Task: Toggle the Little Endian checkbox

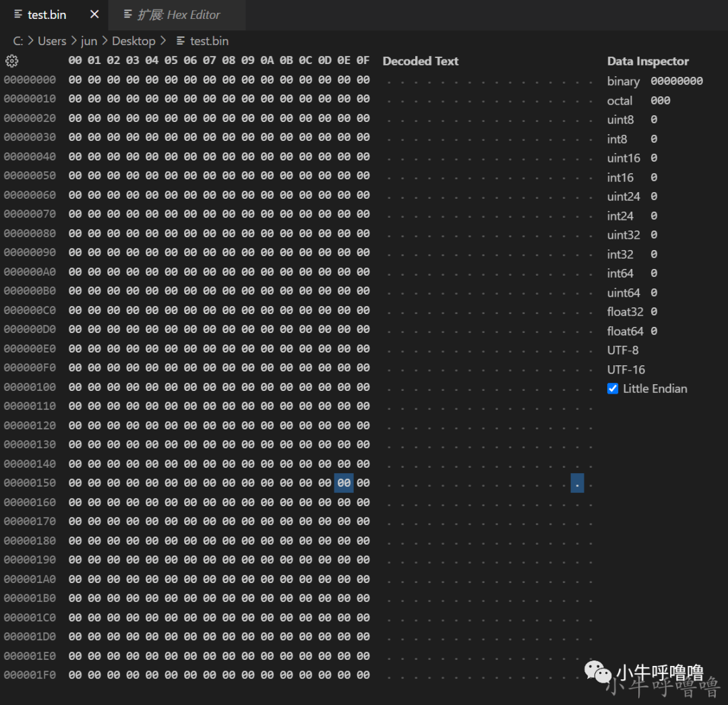Action: (x=613, y=388)
